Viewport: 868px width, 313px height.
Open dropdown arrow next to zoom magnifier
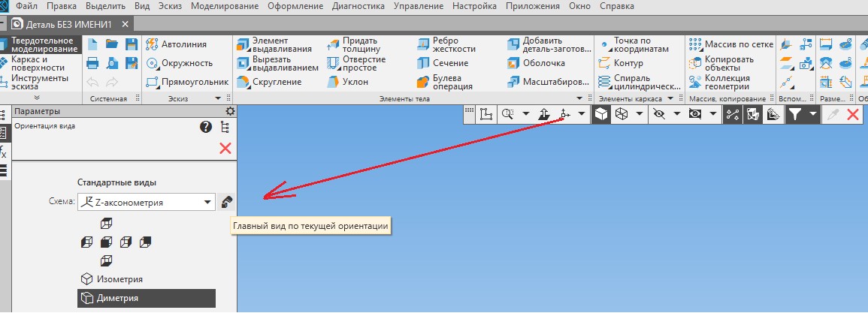click(525, 115)
